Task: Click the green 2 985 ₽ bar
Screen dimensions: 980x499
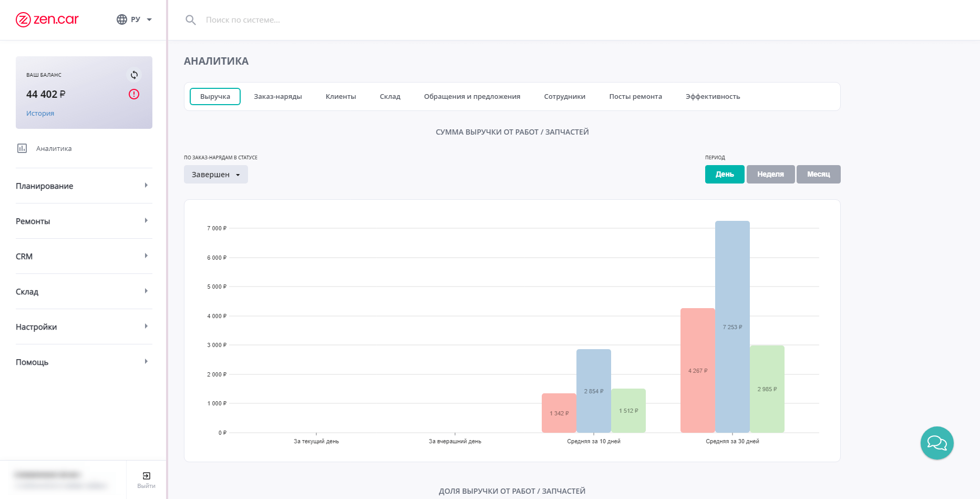Action: coord(767,389)
